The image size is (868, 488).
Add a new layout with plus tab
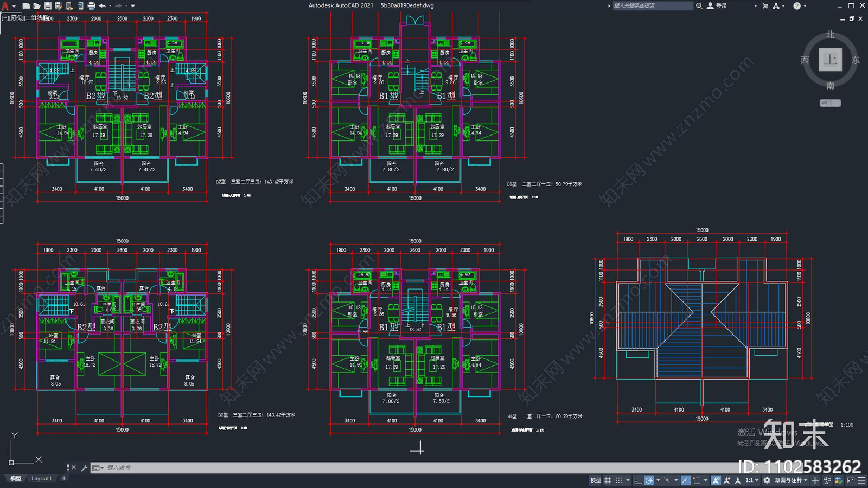64,478
